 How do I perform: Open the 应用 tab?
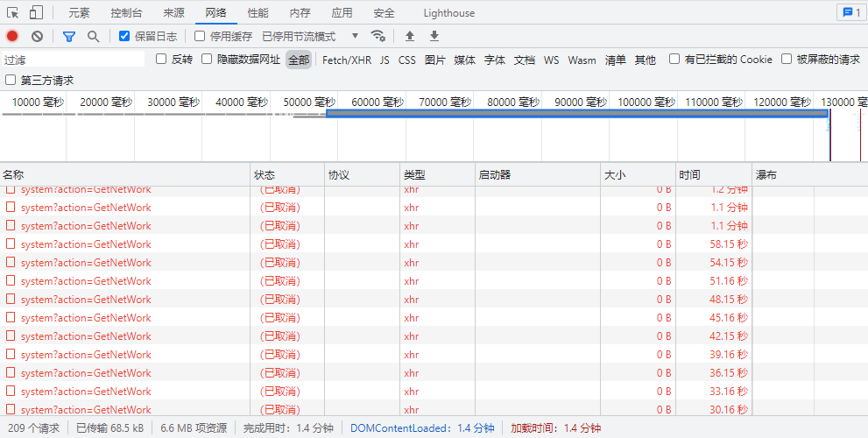342,13
